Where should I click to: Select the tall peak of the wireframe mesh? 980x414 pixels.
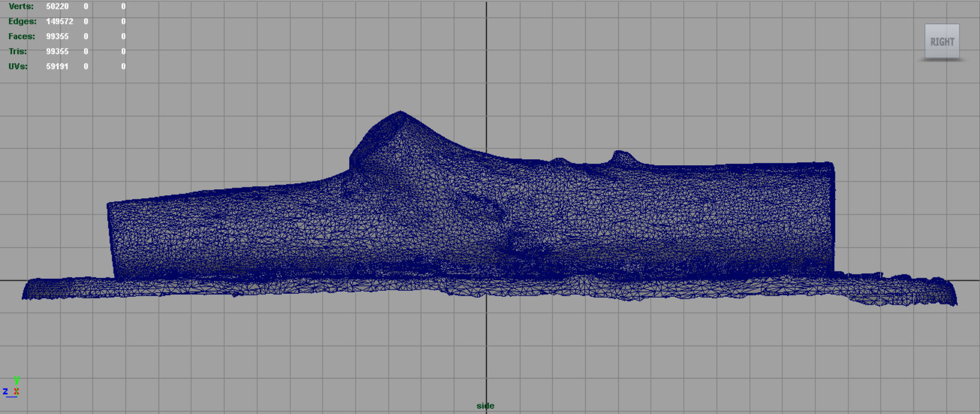pyautogui.click(x=400, y=114)
